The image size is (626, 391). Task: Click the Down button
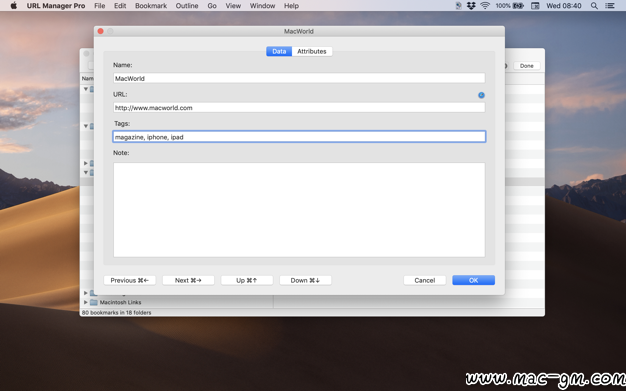click(305, 280)
